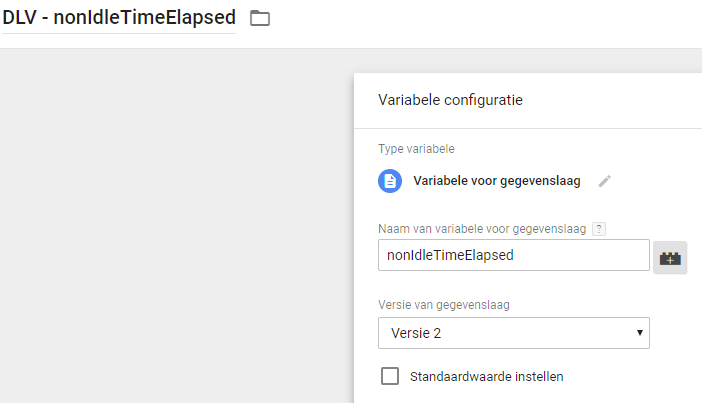Click the 'Naam van variabele voor gegevenslaag' label

(481, 229)
